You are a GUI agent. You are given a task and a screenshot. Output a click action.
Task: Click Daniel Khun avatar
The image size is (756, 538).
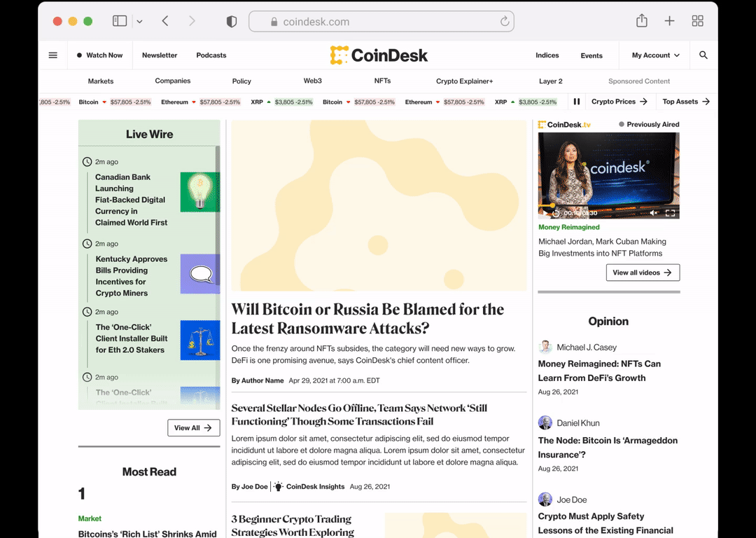[x=545, y=422]
